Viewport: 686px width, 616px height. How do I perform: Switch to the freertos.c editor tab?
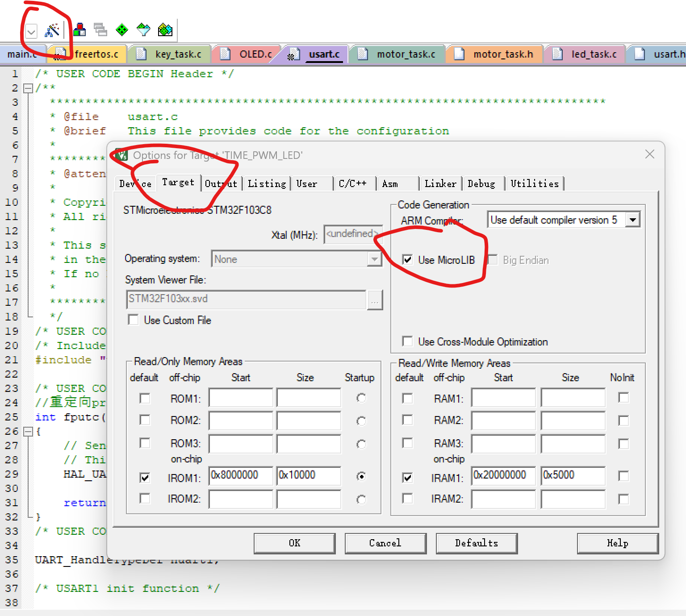pyautogui.click(x=89, y=54)
